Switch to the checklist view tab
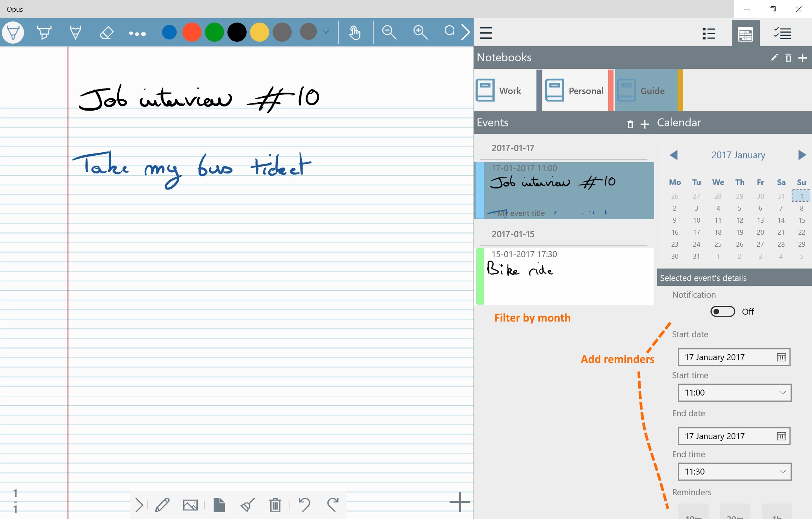Screen dimensions: 812x519 click(783, 33)
